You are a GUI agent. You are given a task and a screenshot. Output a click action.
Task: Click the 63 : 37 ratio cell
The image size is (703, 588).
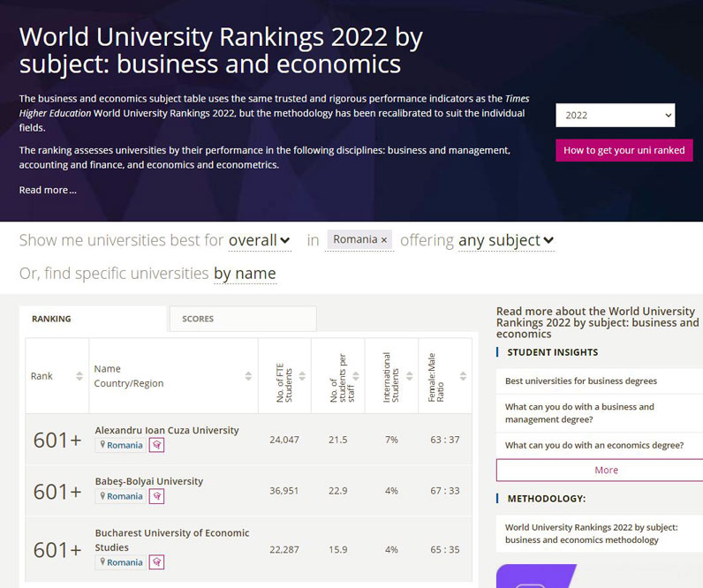445,440
